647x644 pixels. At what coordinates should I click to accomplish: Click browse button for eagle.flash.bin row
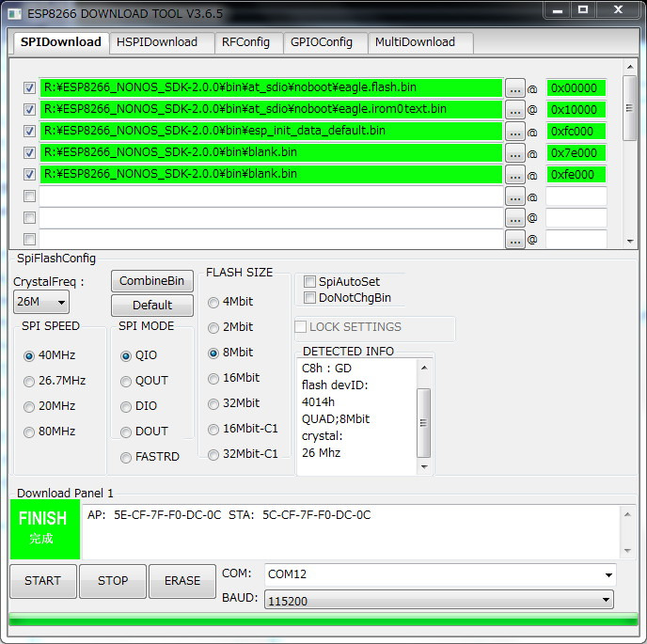click(x=515, y=88)
